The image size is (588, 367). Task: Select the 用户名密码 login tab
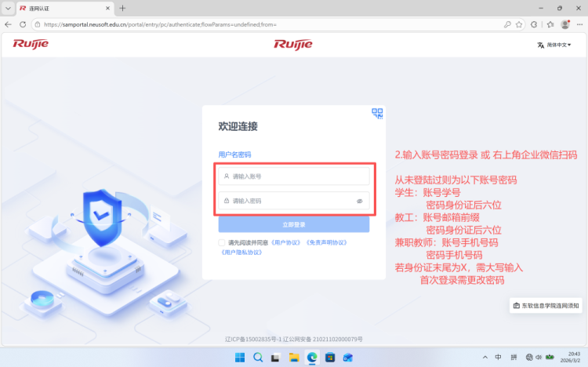[x=234, y=154]
